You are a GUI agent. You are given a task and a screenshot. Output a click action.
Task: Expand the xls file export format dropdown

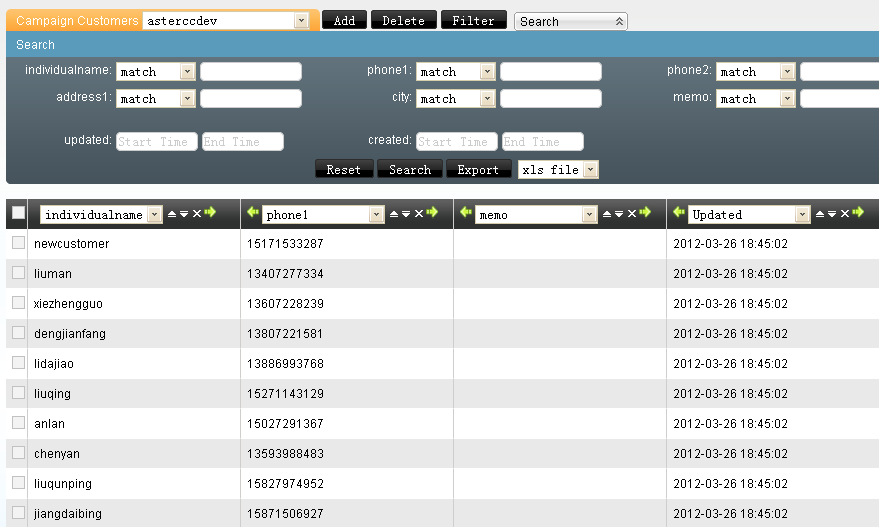pyautogui.click(x=590, y=170)
